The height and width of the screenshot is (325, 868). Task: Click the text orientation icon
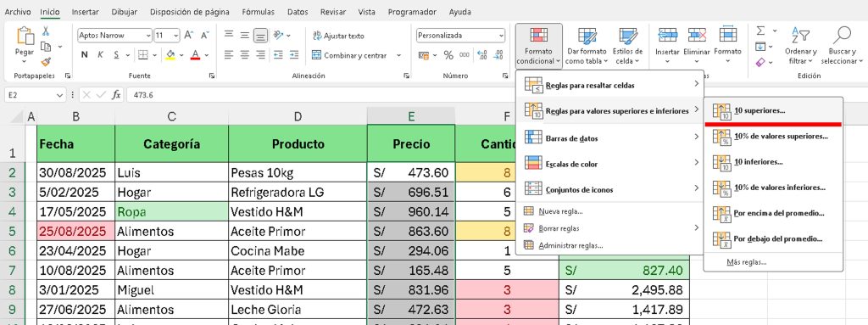278,35
